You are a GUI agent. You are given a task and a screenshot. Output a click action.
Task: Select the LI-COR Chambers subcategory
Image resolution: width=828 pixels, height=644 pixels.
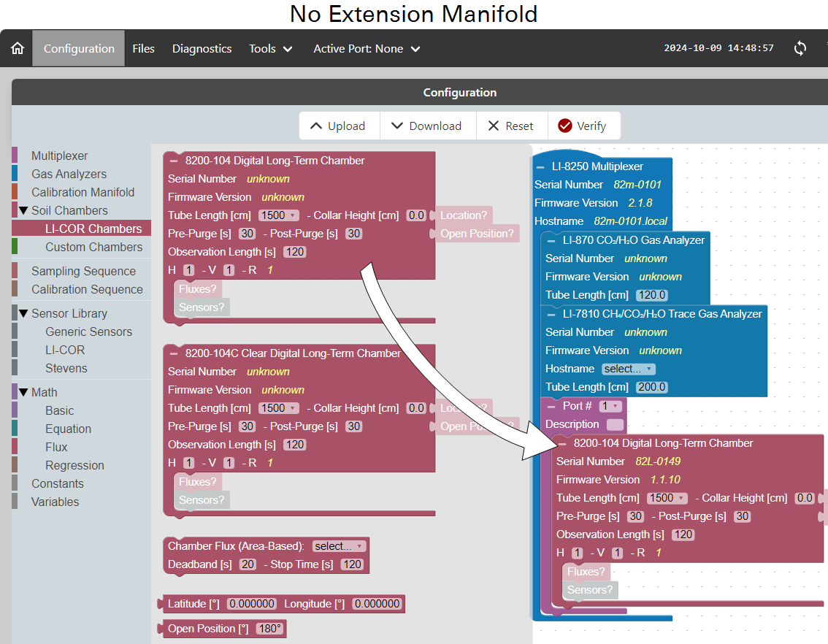click(x=93, y=229)
